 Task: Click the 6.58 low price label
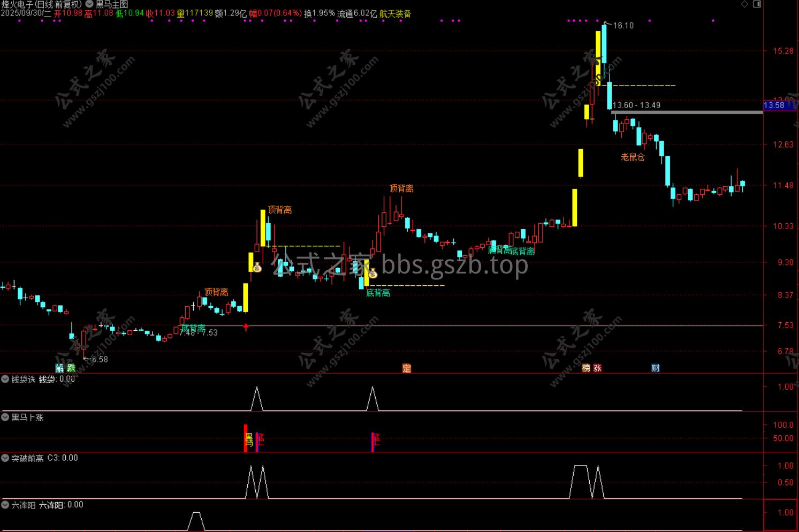[100, 359]
